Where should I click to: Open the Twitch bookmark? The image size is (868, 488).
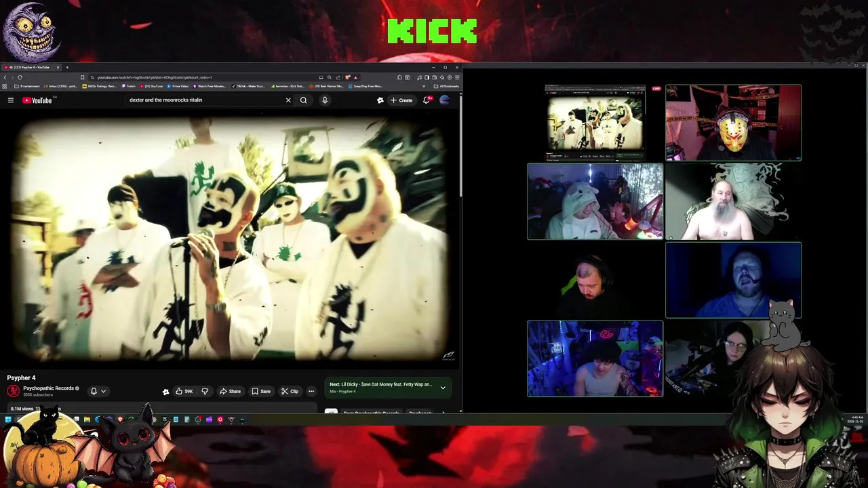click(x=128, y=86)
